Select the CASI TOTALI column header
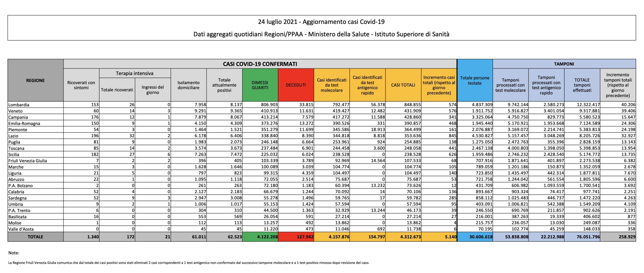The width and height of the screenshot is (644, 273). 403,85
